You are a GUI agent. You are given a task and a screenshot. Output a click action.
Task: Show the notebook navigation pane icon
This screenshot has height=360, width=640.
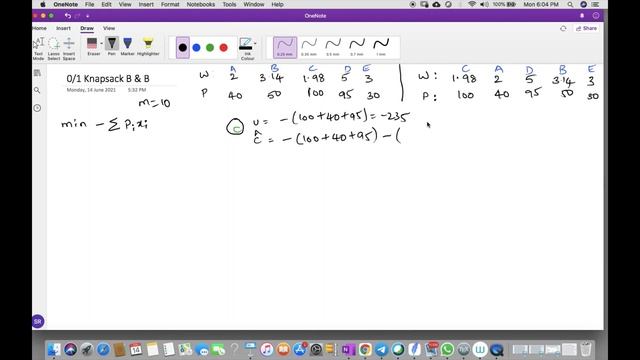37,73
